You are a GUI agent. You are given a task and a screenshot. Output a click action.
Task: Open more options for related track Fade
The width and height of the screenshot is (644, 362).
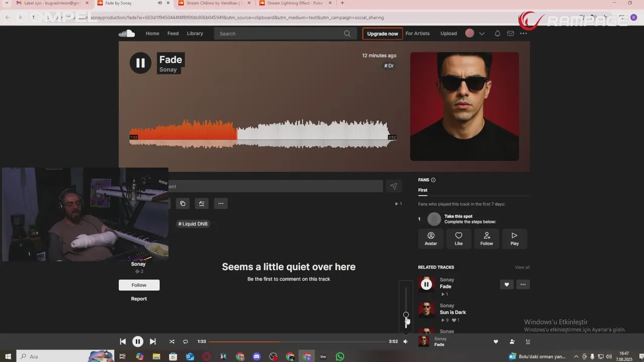pyautogui.click(x=523, y=285)
